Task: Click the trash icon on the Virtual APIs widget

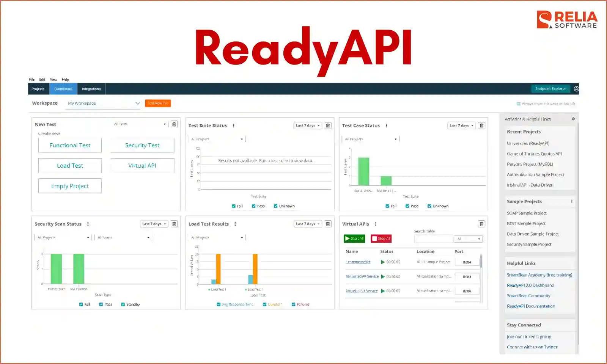Action: pyautogui.click(x=481, y=224)
